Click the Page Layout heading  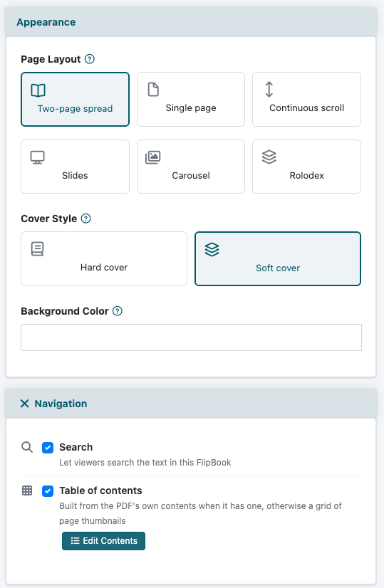point(51,59)
